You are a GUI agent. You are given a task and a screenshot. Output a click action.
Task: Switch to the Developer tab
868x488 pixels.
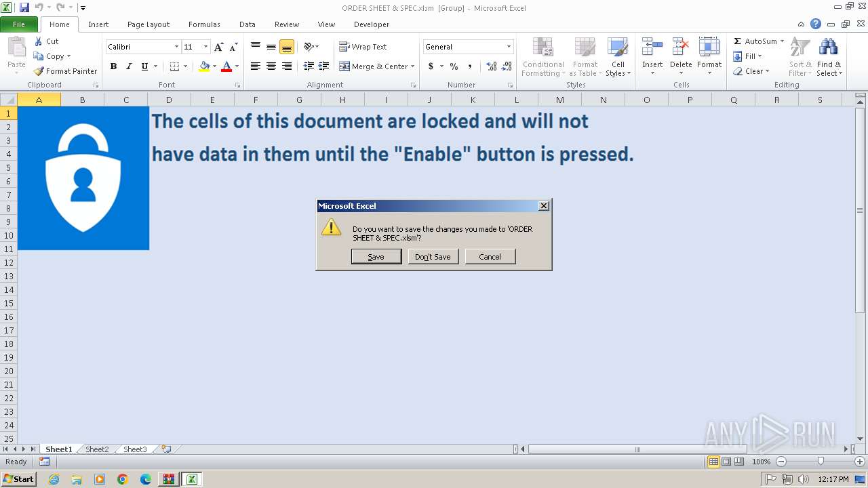[372, 24]
